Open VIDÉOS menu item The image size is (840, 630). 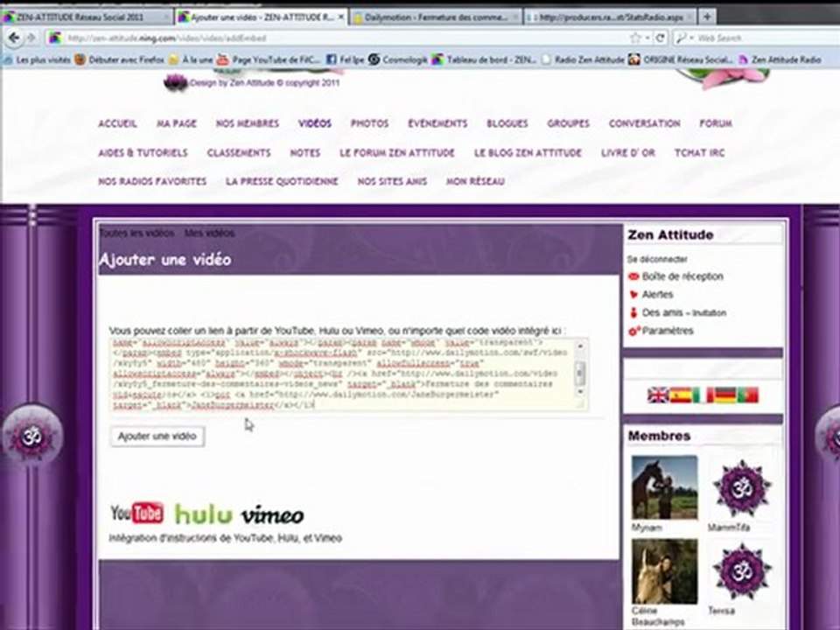click(x=315, y=123)
